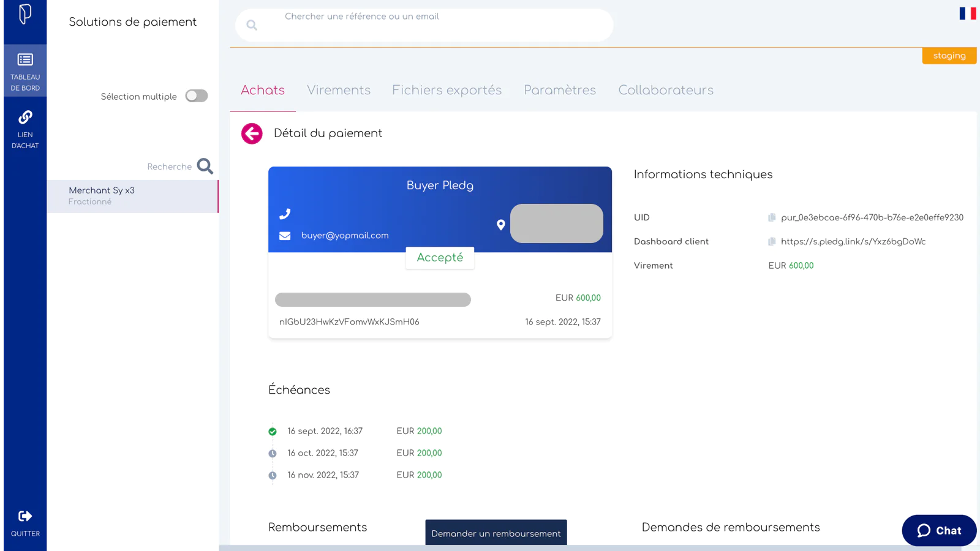Toggle the Sélection multiple switch

(x=197, y=96)
